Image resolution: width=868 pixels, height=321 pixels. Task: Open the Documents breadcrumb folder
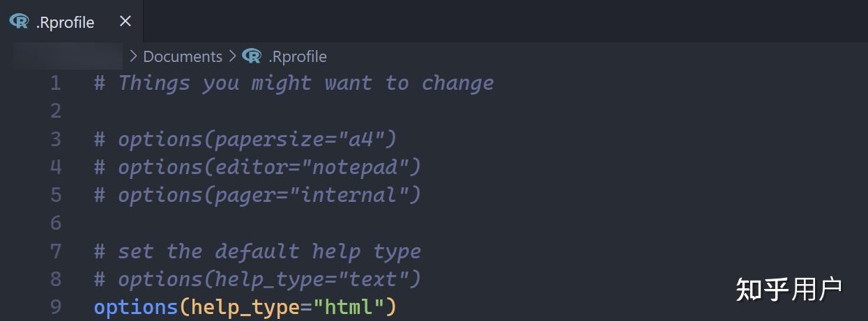[183, 56]
